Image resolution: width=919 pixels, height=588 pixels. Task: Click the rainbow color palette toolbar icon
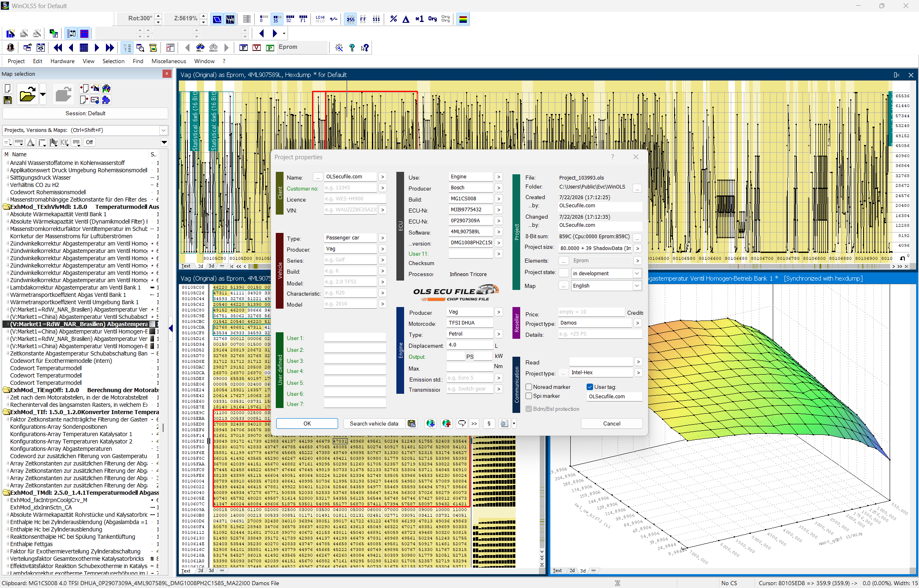(x=463, y=19)
